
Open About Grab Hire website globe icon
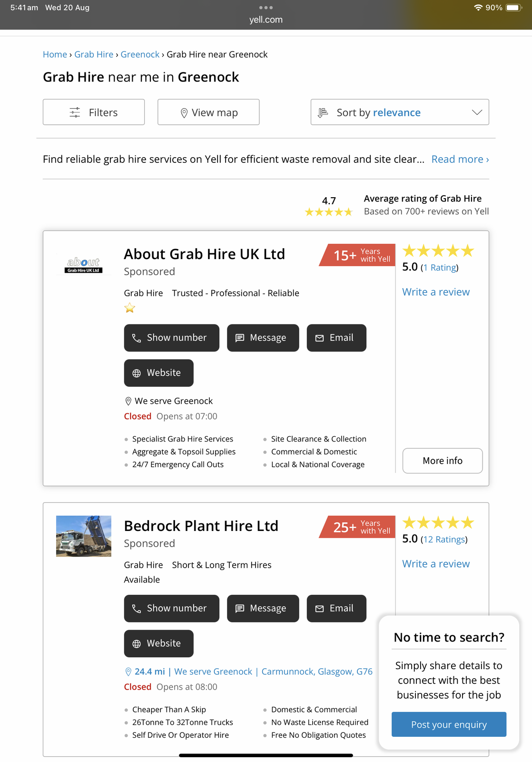click(x=137, y=373)
